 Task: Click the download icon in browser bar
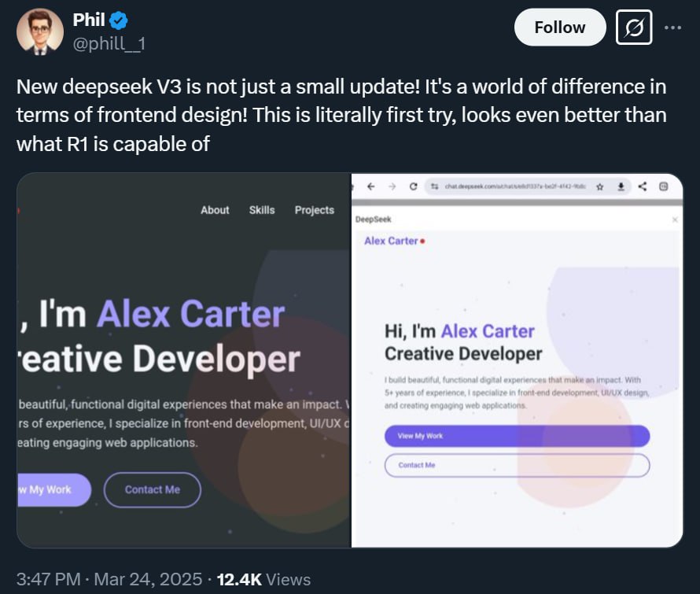pos(621,186)
